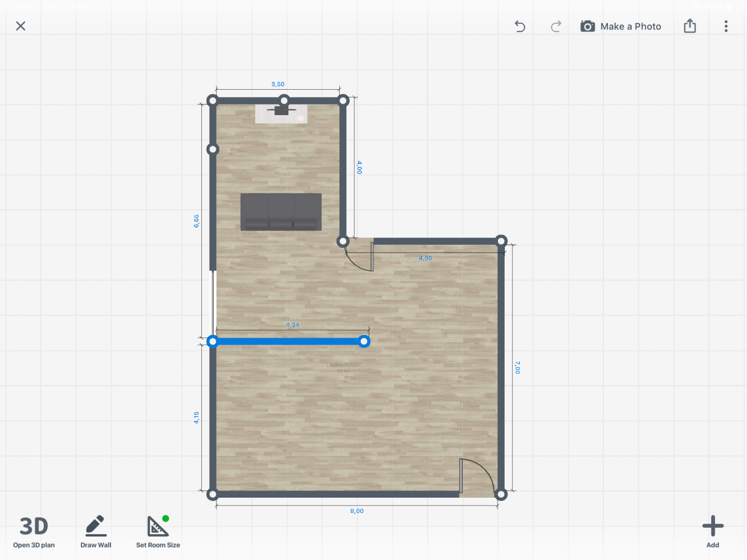Tap the Add plus button
747x560 pixels.
(x=713, y=531)
